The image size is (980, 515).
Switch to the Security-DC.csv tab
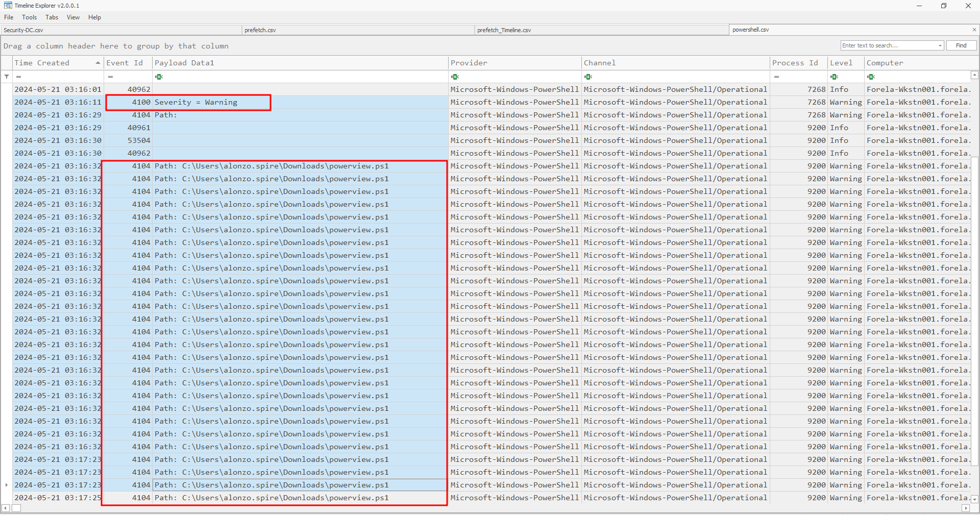tap(23, 30)
